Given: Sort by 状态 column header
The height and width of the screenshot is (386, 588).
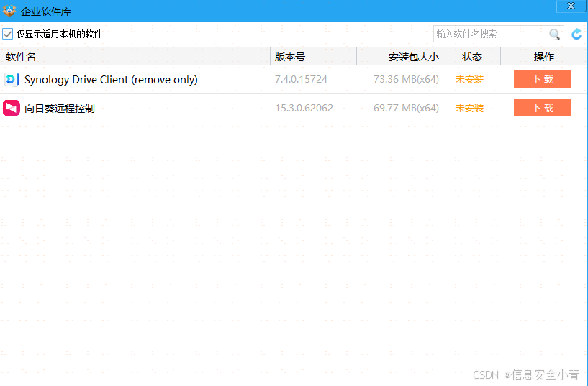Looking at the screenshot, I should (471, 57).
